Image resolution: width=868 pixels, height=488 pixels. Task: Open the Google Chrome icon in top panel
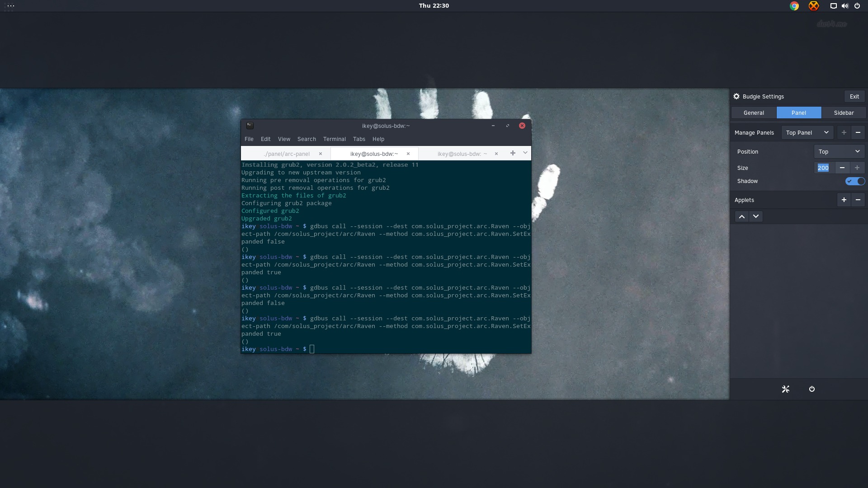tap(794, 6)
